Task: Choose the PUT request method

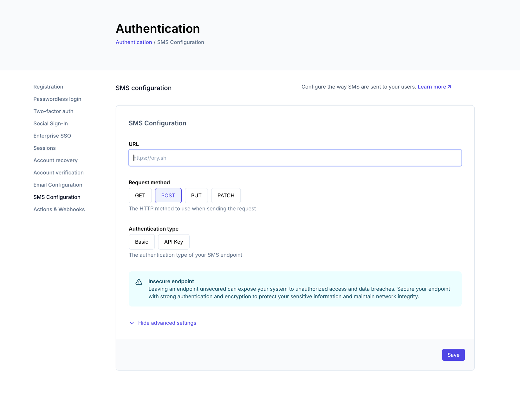Action: pyautogui.click(x=196, y=196)
